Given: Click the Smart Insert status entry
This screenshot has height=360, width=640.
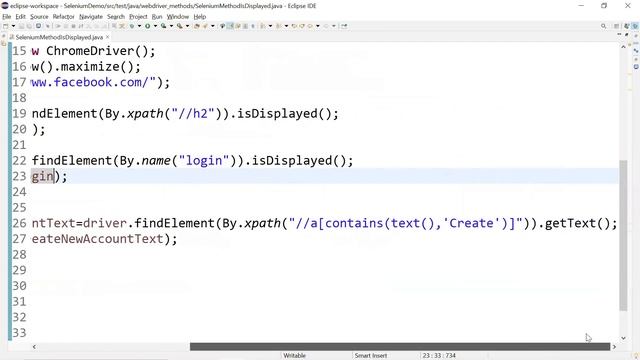Looking at the screenshot, I should point(371,356).
